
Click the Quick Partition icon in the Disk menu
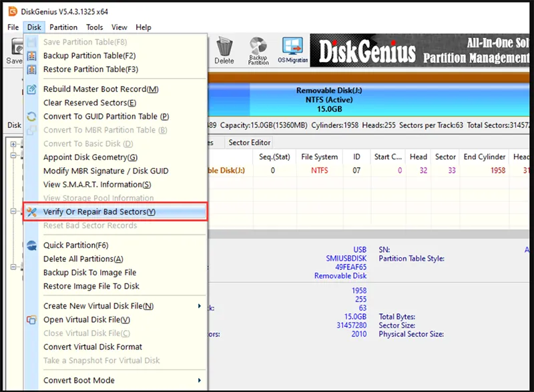[31, 245]
